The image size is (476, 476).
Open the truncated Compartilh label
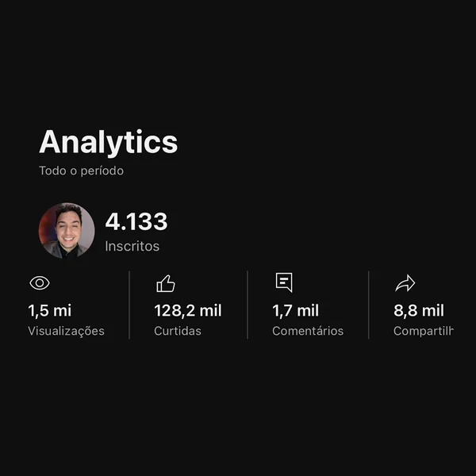tap(424, 331)
